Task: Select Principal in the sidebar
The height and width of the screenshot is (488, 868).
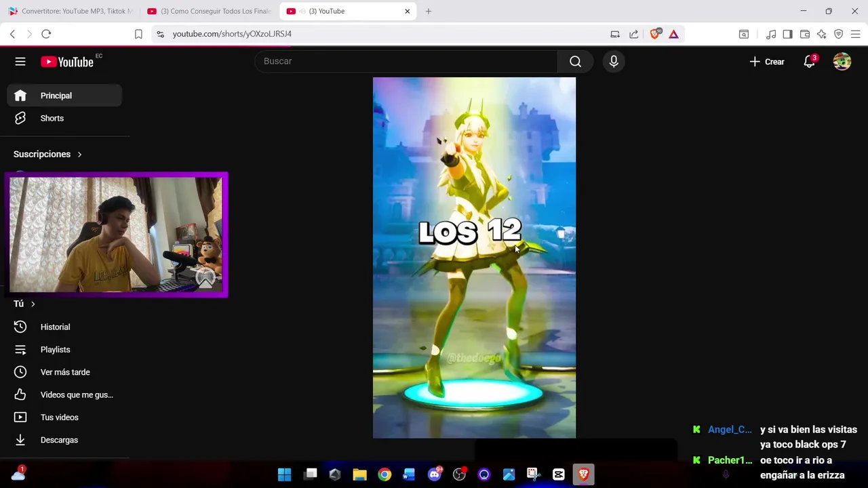Action: pyautogui.click(x=64, y=96)
